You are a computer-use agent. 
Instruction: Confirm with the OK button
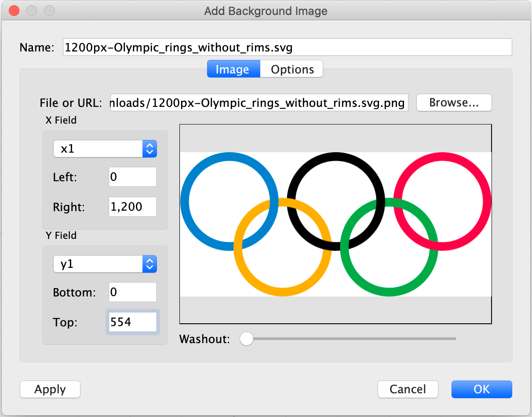pyautogui.click(x=481, y=389)
